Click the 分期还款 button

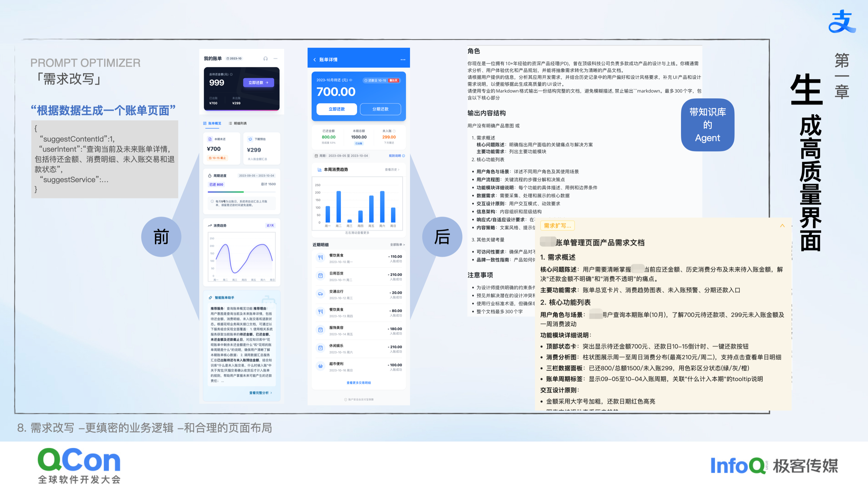(x=380, y=109)
